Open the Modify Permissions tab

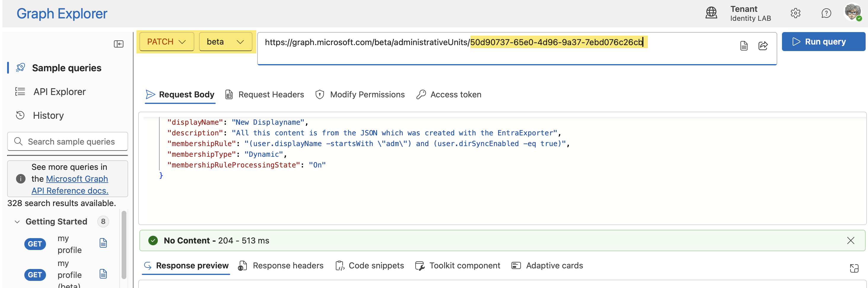pos(360,95)
